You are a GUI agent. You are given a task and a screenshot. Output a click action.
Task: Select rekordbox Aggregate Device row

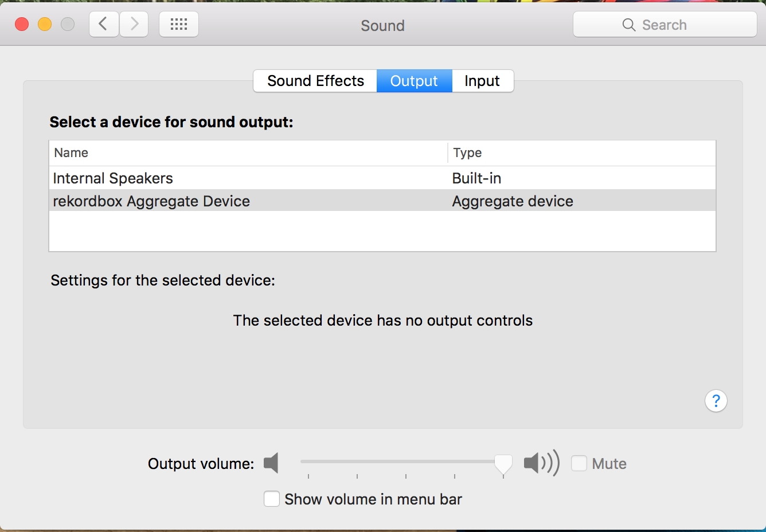click(151, 201)
